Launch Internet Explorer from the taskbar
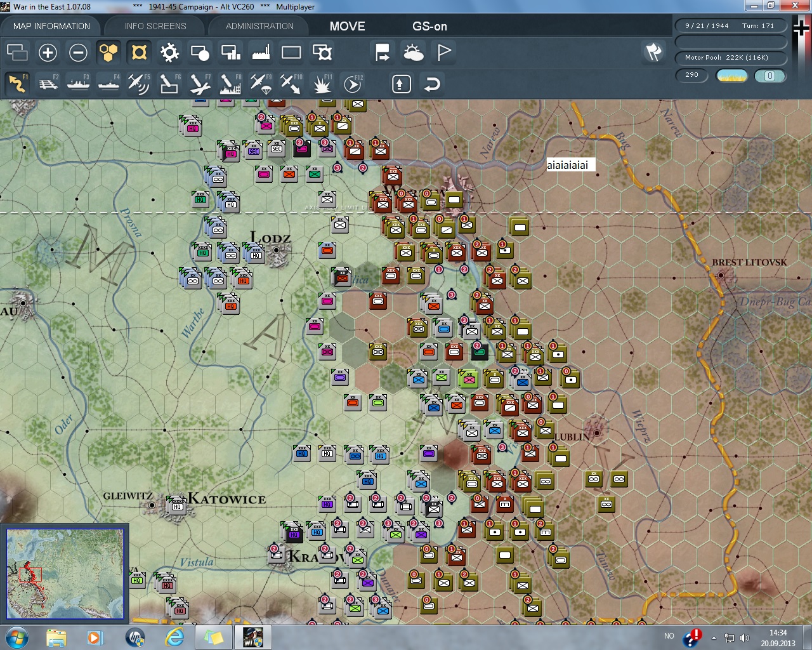812x650 pixels. pos(174,637)
